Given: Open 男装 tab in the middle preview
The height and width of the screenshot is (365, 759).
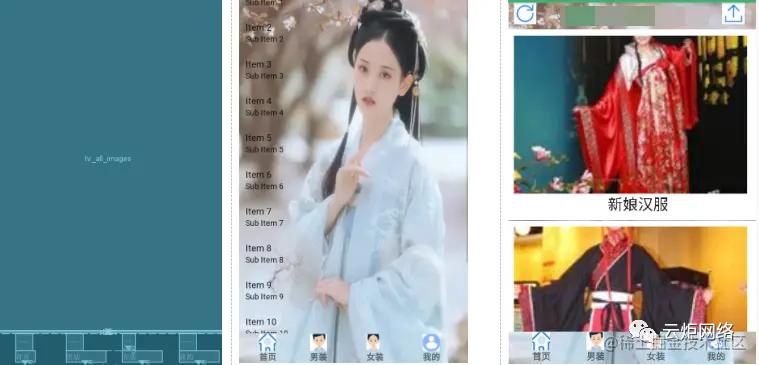Looking at the screenshot, I should tap(318, 348).
